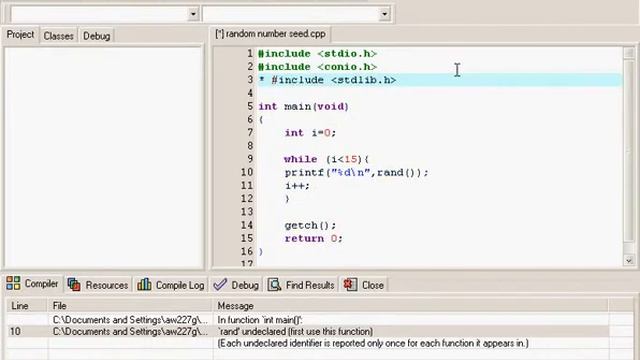Click the Debug checkmark icon

click(x=220, y=284)
